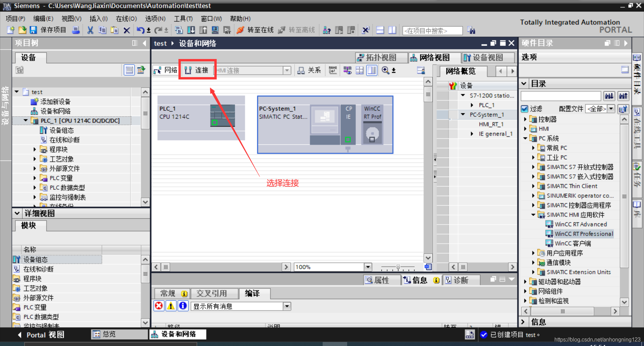Delete the selection with the X icon
The image size is (644, 346).
126,30
